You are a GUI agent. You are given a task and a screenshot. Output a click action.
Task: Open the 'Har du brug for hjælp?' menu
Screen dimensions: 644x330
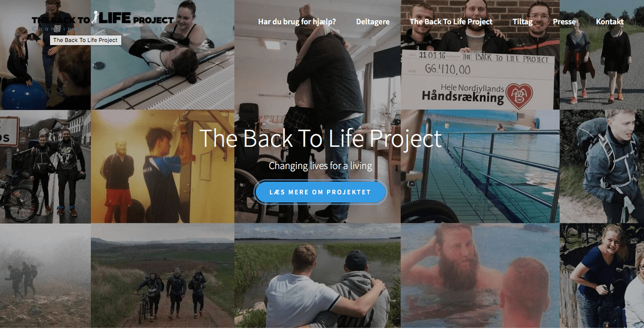point(297,22)
